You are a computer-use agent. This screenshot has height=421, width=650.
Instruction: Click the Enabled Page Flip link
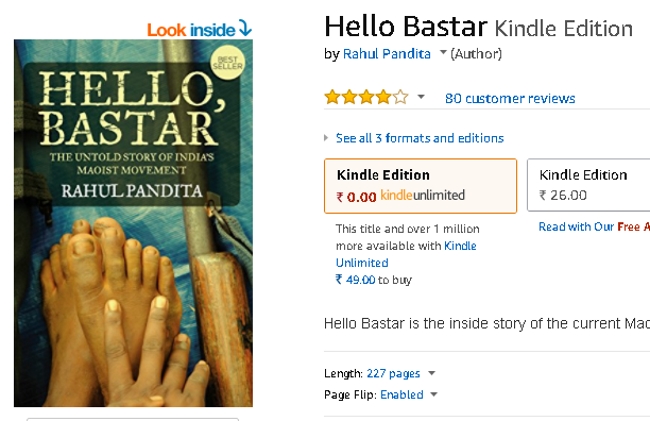pos(402,395)
